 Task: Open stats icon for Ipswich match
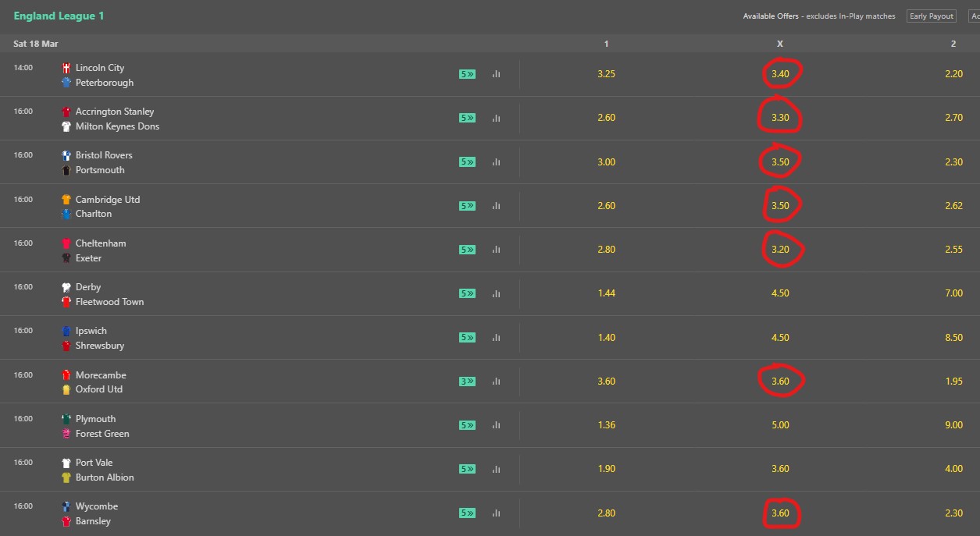click(496, 338)
